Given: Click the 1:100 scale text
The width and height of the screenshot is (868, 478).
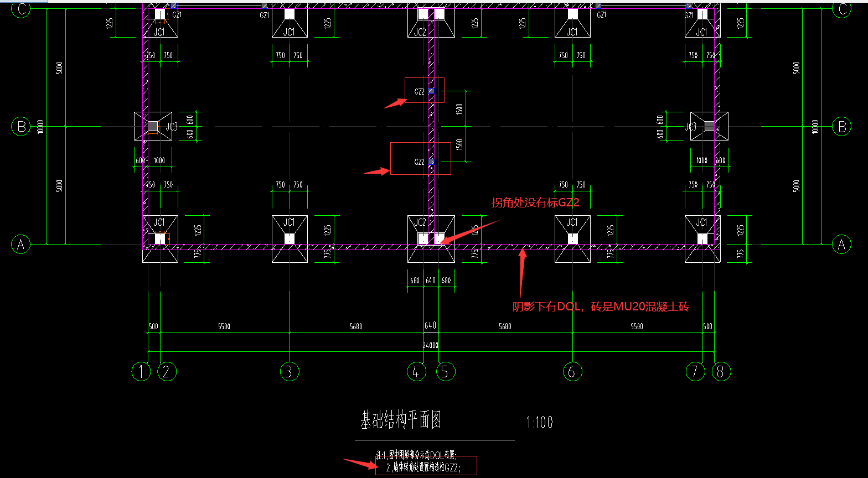Looking at the screenshot, I should coord(539,423).
